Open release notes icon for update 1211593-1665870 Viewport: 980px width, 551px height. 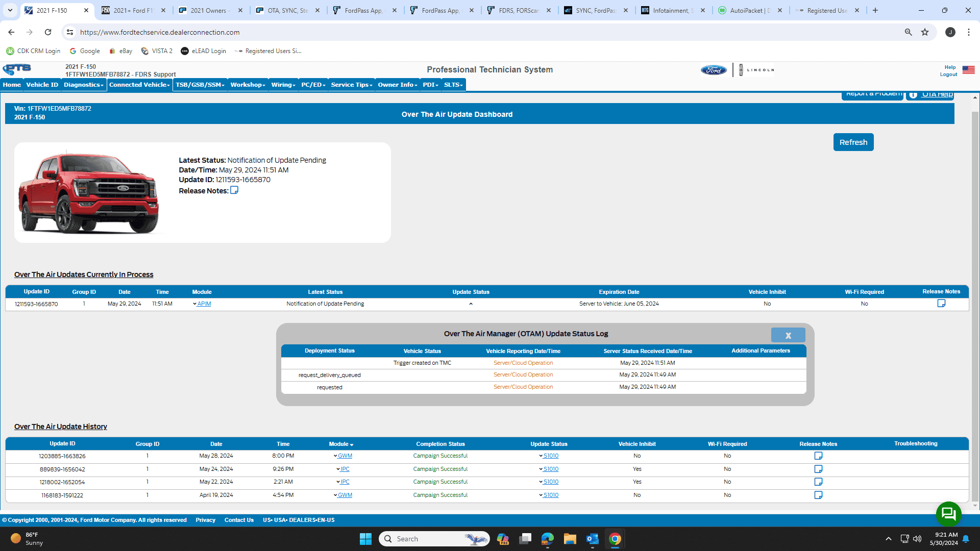pos(941,304)
